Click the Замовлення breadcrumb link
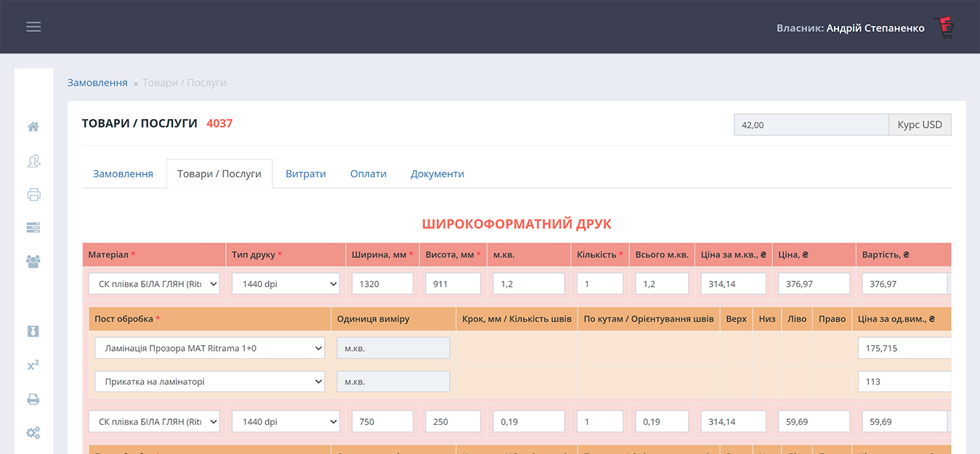The width and height of the screenshot is (980, 454). point(97,83)
